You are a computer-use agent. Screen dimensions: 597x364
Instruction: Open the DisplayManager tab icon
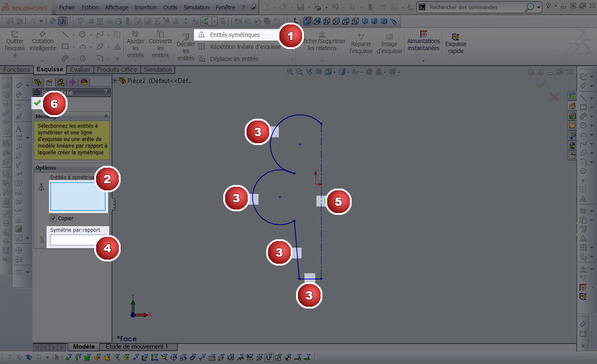[x=84, y=82]
